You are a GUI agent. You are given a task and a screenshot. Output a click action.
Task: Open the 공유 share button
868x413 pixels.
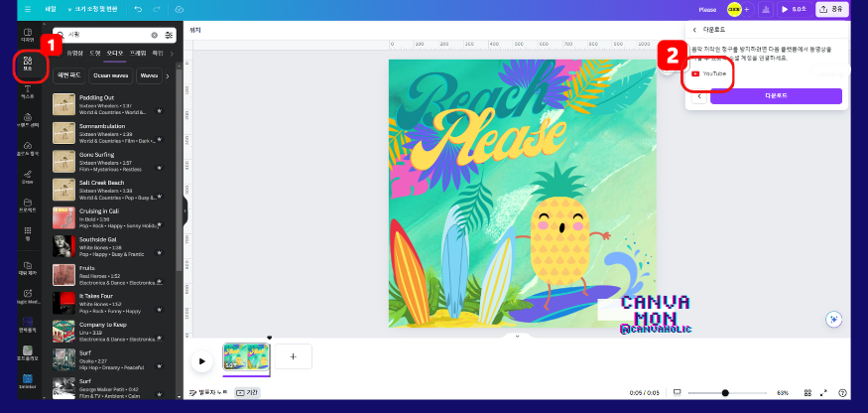(x=831, y=9)
